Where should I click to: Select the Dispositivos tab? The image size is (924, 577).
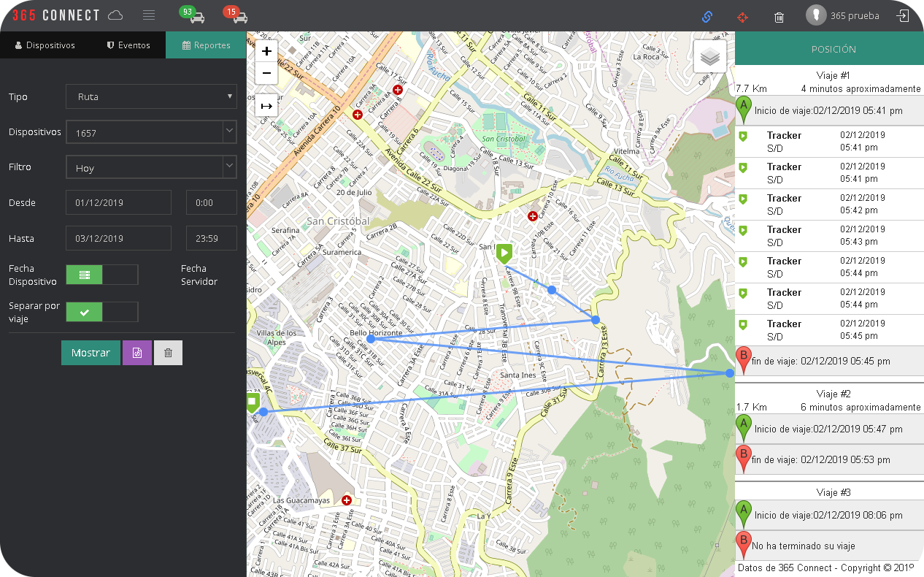point(45,45)
